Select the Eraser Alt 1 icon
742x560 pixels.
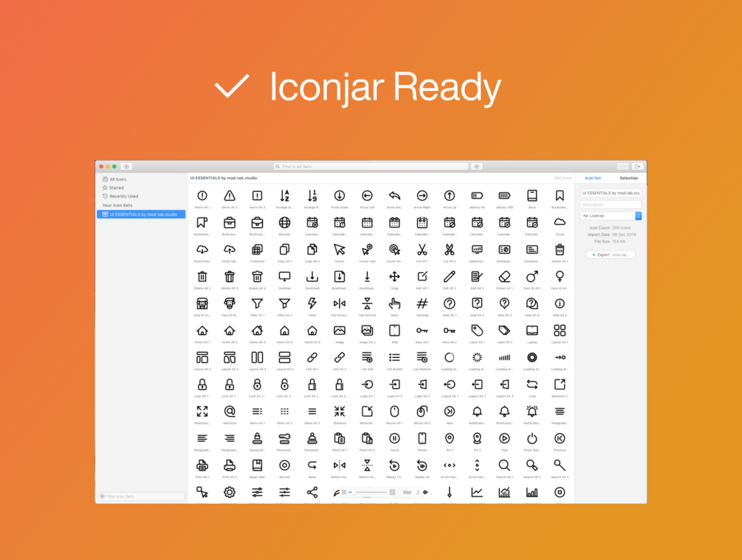pyautogui.click(x=504, y=277)
